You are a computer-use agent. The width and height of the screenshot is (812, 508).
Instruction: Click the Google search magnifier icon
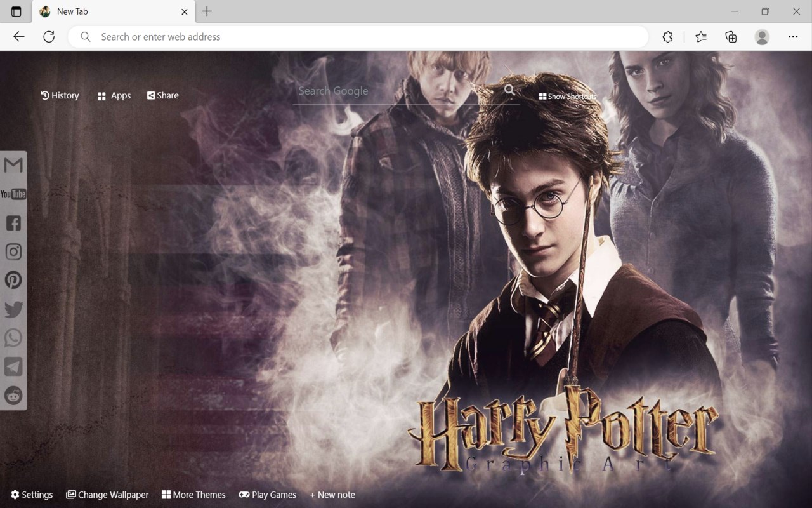(x=510, y=90)
